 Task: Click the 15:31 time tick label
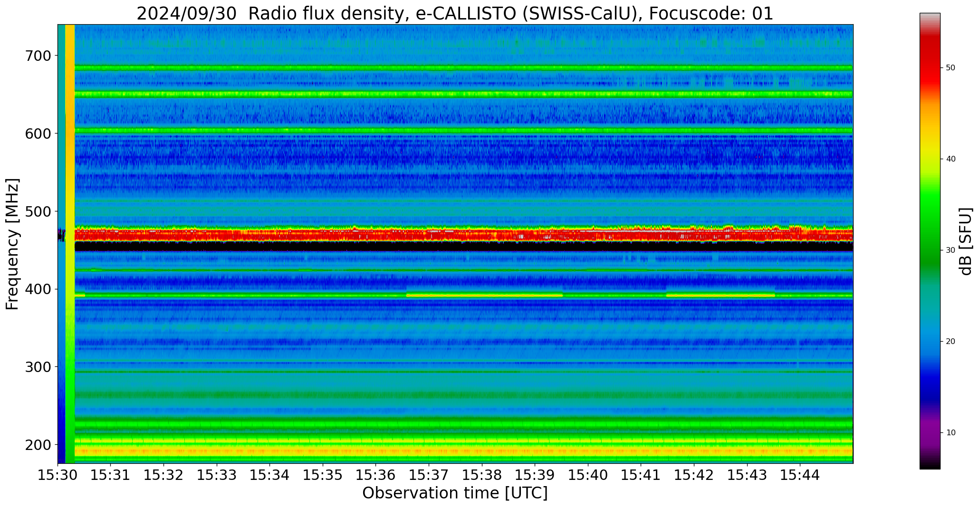click(x=111, y=475)
